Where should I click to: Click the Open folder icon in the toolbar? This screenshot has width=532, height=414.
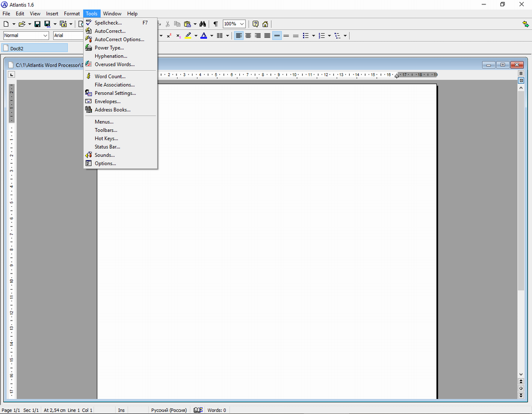(x=22, y=24)
